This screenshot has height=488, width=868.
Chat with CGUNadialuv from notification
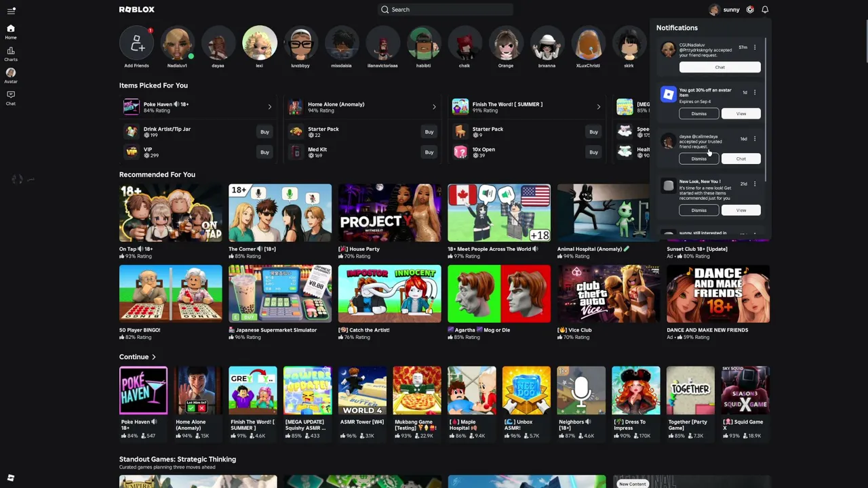tap(719, 67)
